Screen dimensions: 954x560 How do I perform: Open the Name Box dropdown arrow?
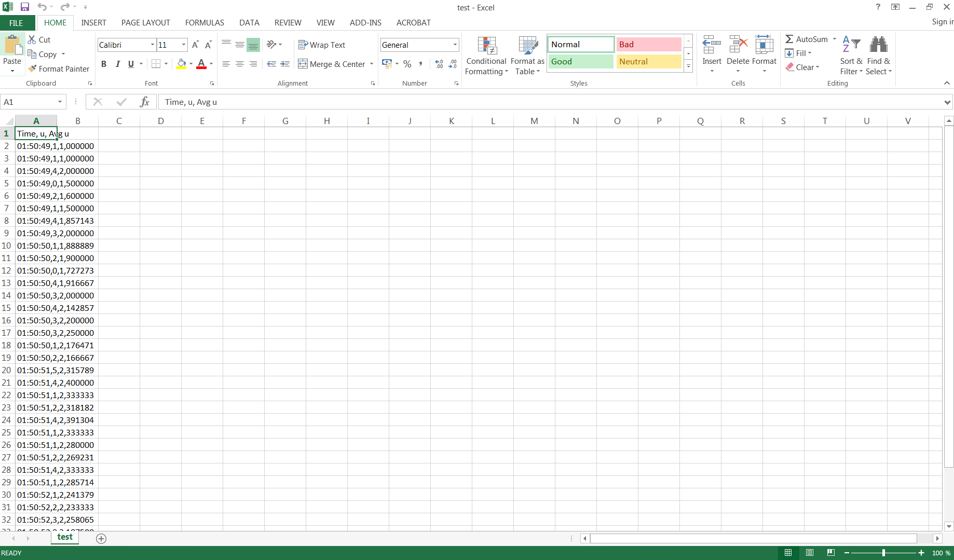pyautogui.click(x=60, y=102)
